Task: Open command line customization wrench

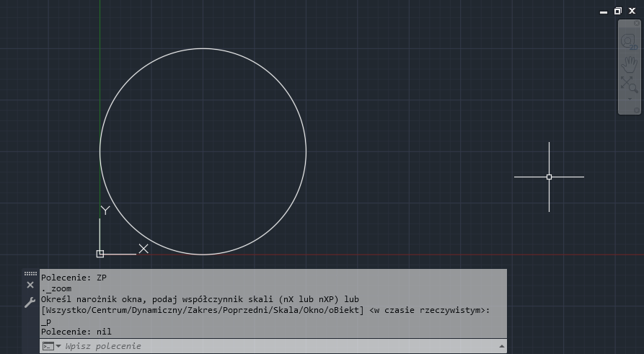Action: (x=30, y=303)
